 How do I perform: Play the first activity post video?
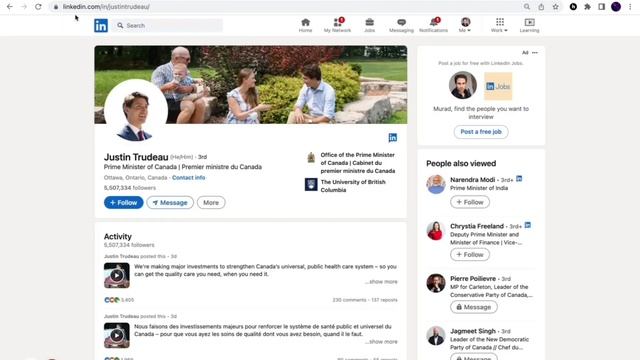(117, 276)
